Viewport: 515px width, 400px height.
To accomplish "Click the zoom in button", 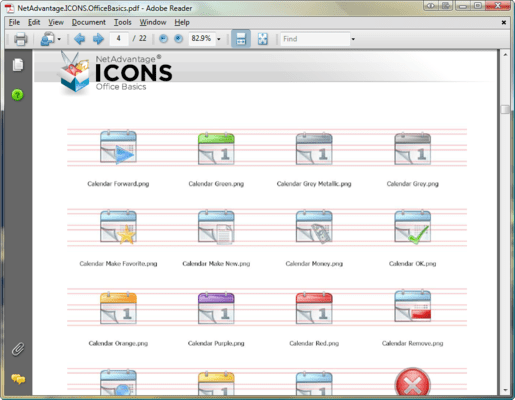I will tap(179, 39).
